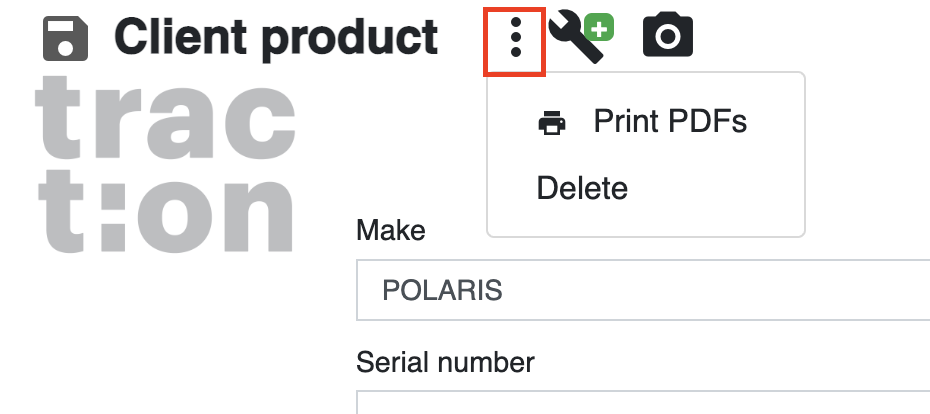Focus the Serial number input box
This screenshot has width=930, height=414.
point(643,402)
